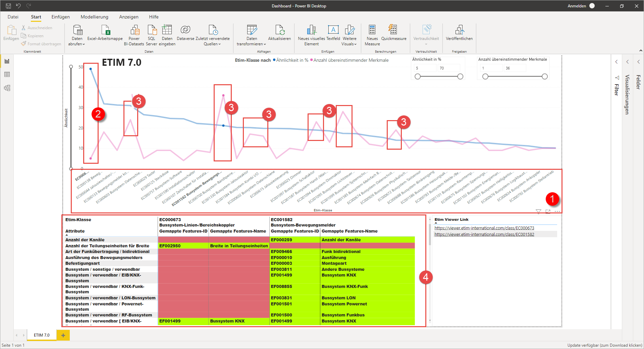644x349 pixels.
Task: Click the Ähnlichkeit minimum value field showing 5
Action: [x=425, y=68]
